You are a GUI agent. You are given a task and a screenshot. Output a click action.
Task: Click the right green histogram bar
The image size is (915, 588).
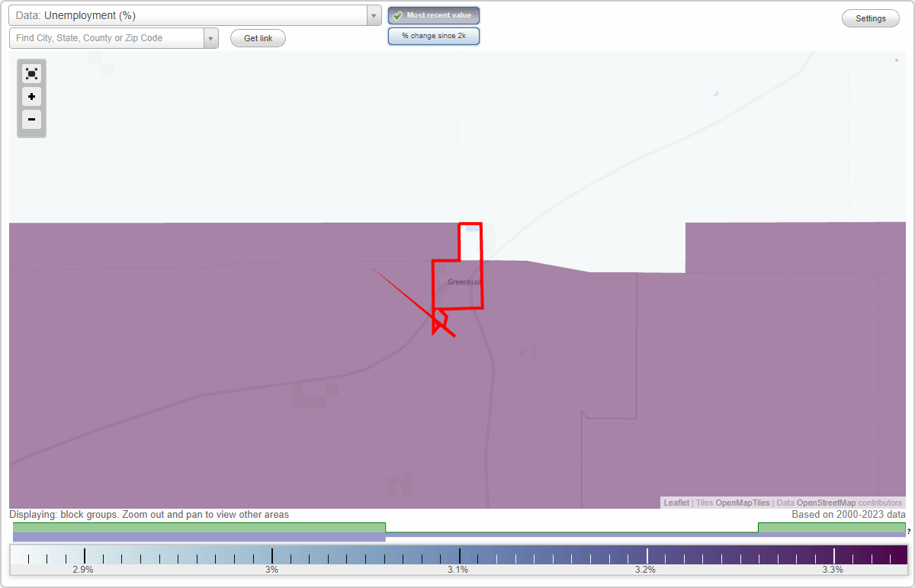pyautogui.click(x=832, y=527)
